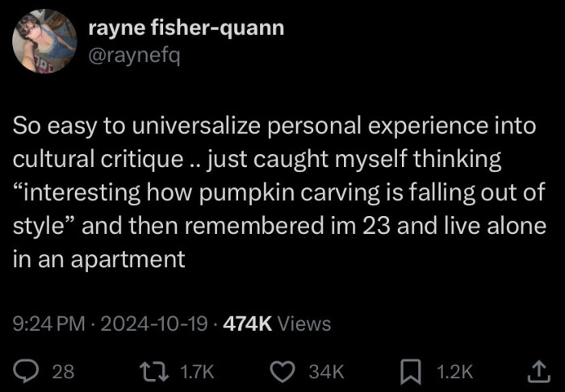Viewport: 565px width, 392px height.
Task: Click the Views label
Action: point(303,323)
